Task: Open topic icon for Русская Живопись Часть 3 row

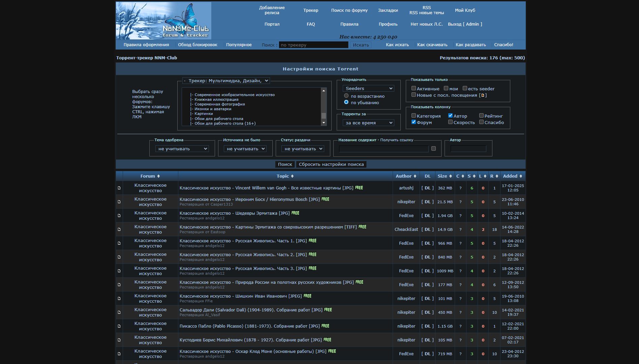Action: (119, 271)
